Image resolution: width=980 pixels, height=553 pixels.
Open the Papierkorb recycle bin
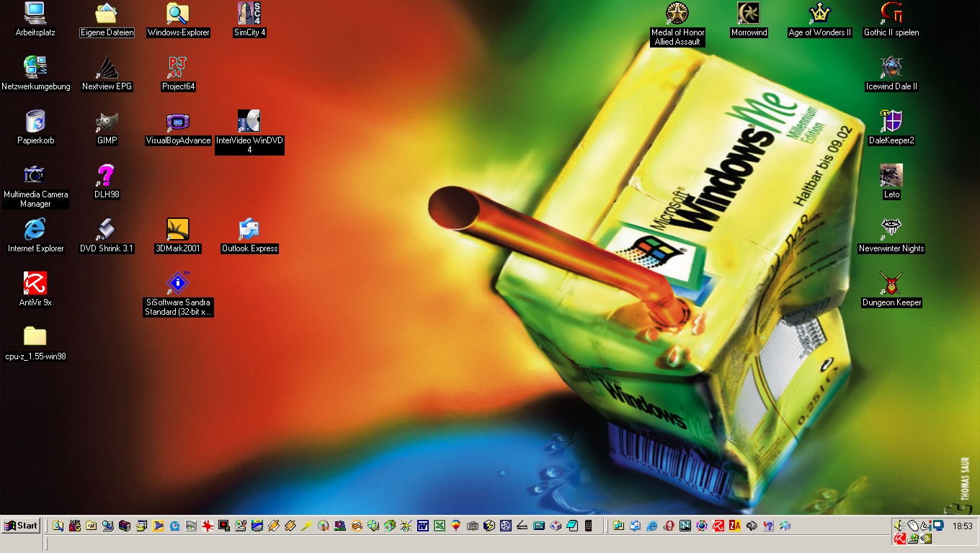tap(35, 122)
